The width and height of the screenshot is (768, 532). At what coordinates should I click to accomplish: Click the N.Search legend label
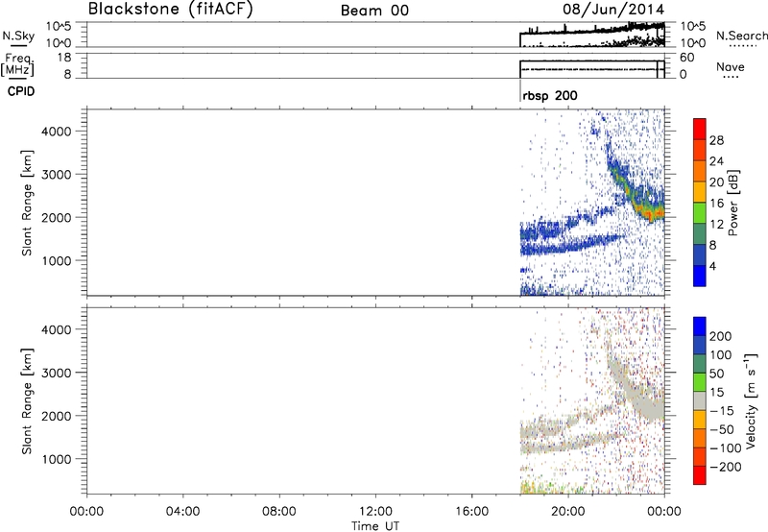741,36
